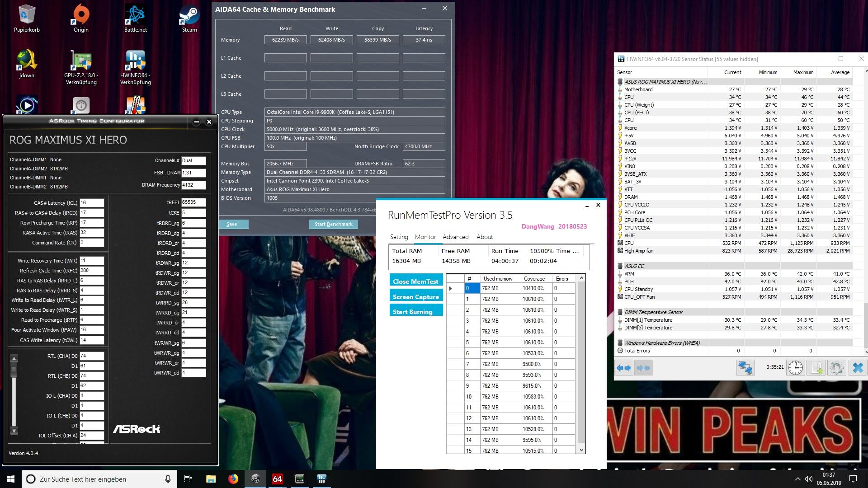Select the DIMM[1] Temperature row in HWiNFO
868x488 pixels.
coord(734,320)
